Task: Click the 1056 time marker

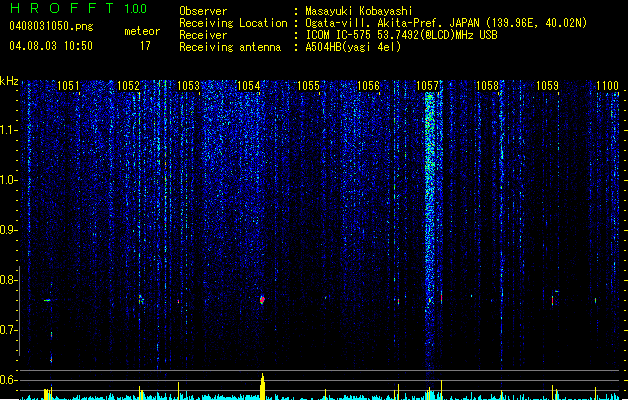Action: pyautogui.click(x=368, y=86)
